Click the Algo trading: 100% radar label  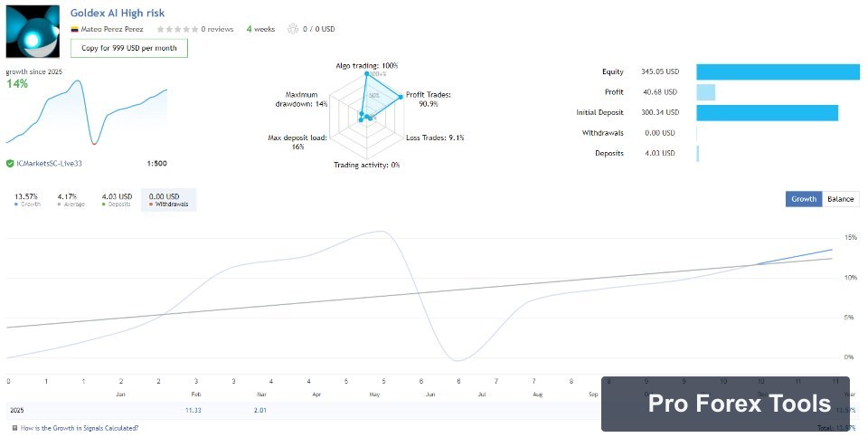[x=367, y=66]
